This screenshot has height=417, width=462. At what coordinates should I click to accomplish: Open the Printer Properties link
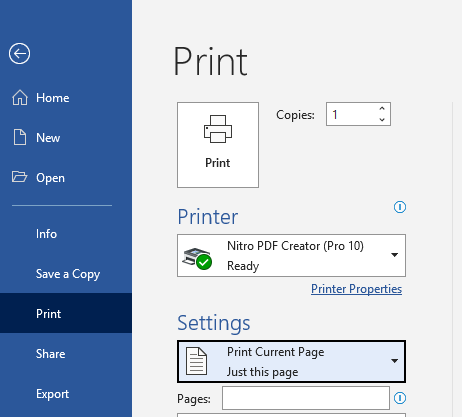(356, 289)
